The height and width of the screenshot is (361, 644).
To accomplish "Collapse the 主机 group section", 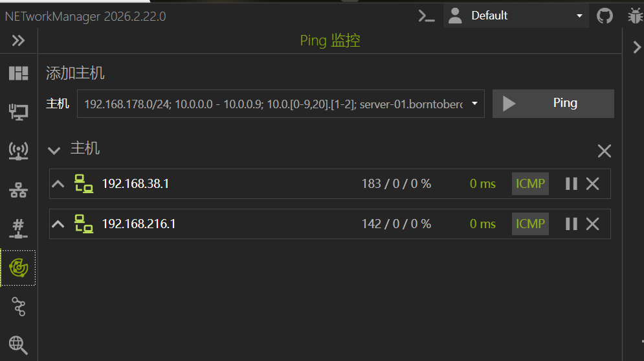I will tap(54, 150).
